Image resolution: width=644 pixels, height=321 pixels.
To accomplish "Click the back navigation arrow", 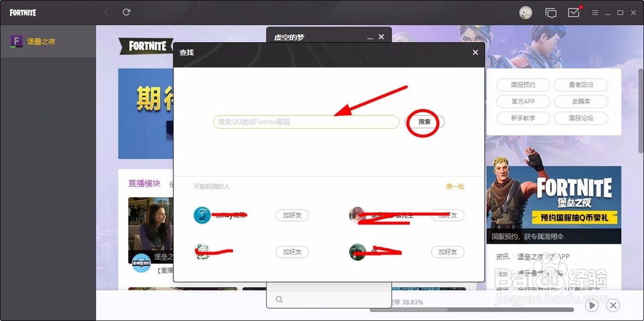I will pyautogui.click(x=106, y=12).
